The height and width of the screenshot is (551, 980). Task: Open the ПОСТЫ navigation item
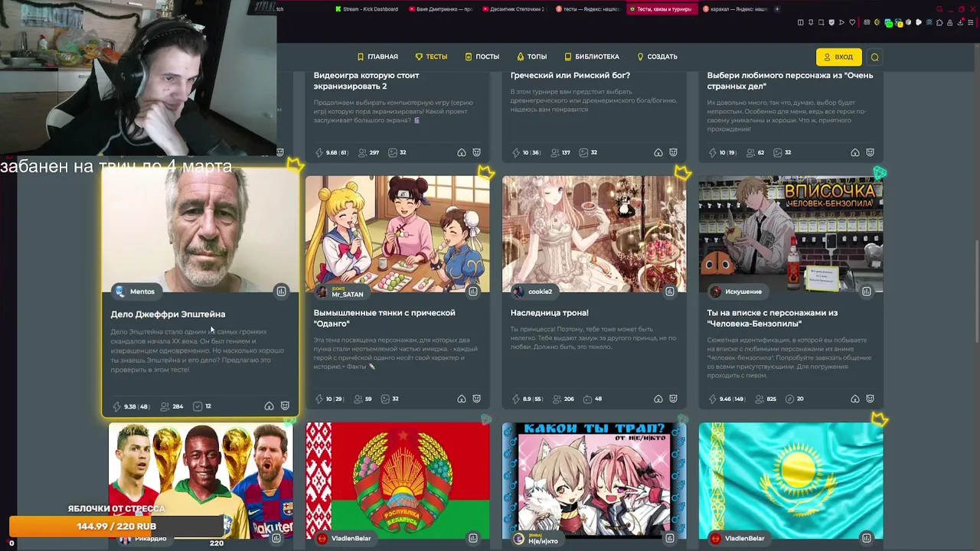pos(482,57)
